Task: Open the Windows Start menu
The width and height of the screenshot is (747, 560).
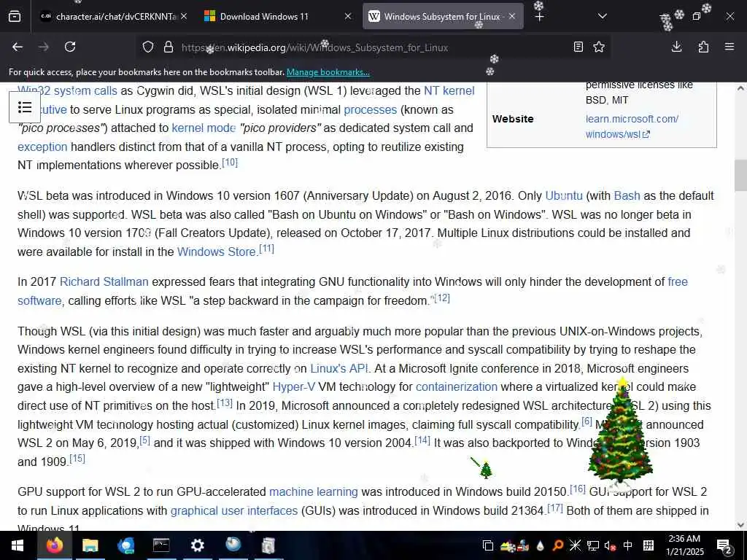Action: (18, 545)
